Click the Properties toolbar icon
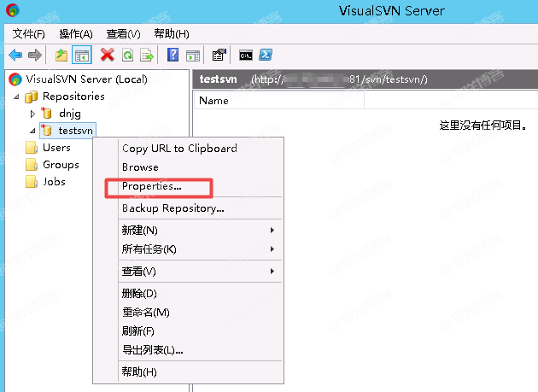 pyautogui.click(x=219, y=56)
